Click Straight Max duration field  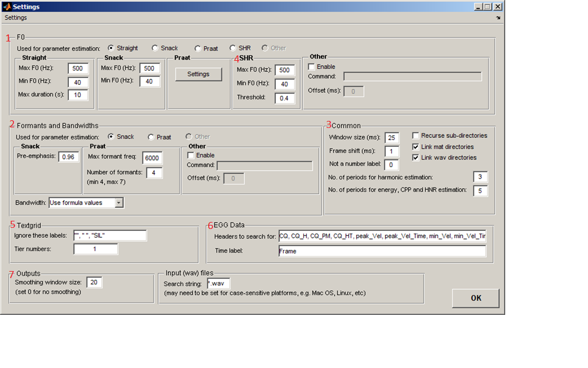[78, 95]
